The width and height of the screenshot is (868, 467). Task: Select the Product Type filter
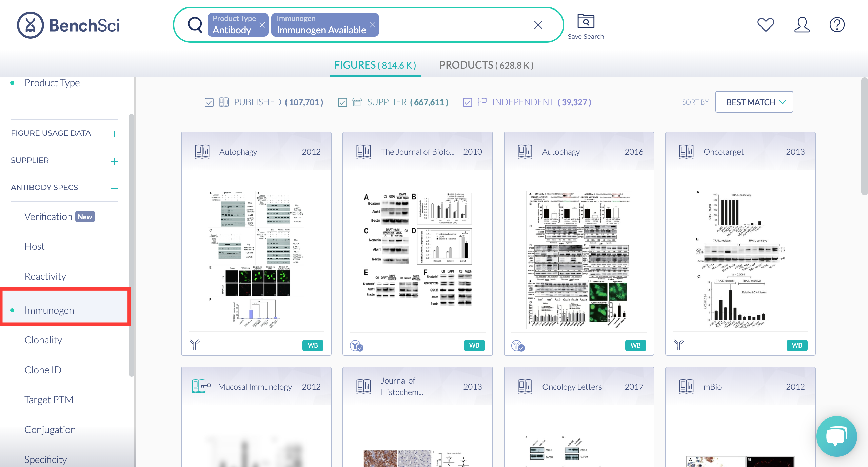click(52, 82)
